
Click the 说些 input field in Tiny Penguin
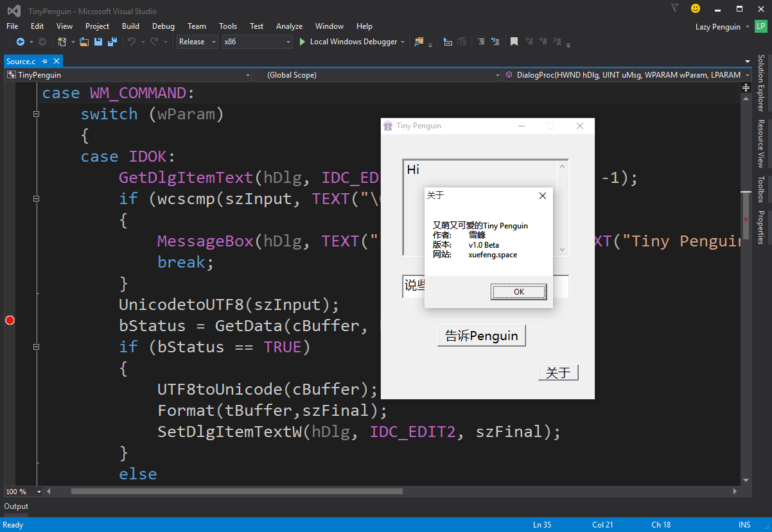coord(486,286)
